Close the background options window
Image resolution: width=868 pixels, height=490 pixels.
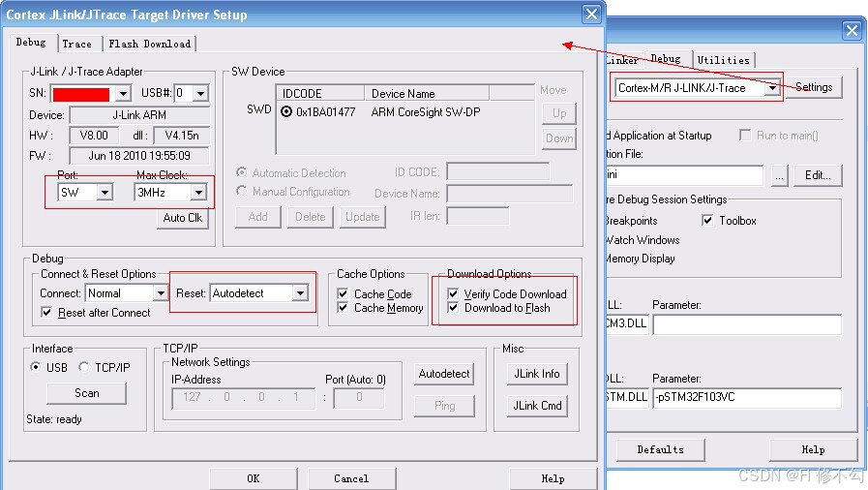[852, 30]
